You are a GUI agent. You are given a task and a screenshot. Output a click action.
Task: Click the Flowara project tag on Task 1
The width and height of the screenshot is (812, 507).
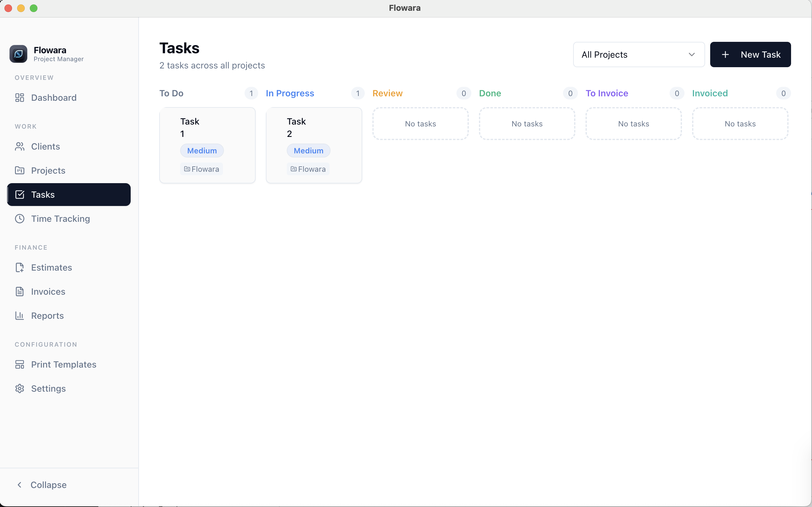(x=201, y=169)
